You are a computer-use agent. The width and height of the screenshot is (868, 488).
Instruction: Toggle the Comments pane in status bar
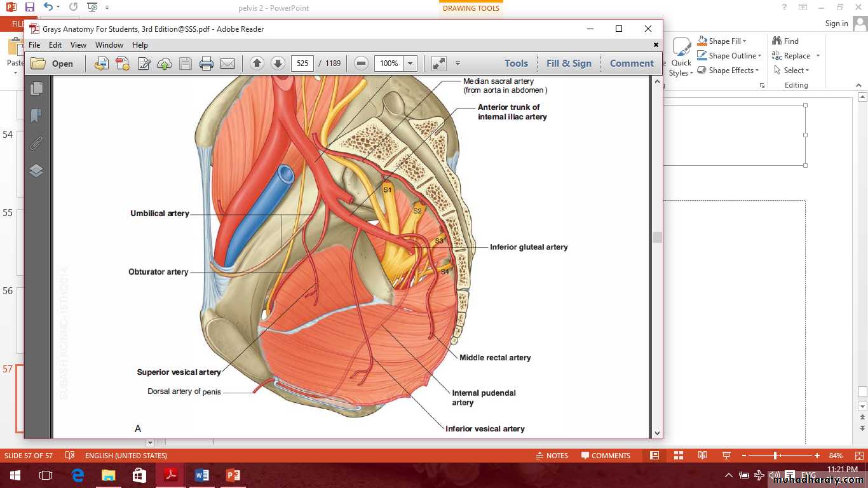click(606, 456)
